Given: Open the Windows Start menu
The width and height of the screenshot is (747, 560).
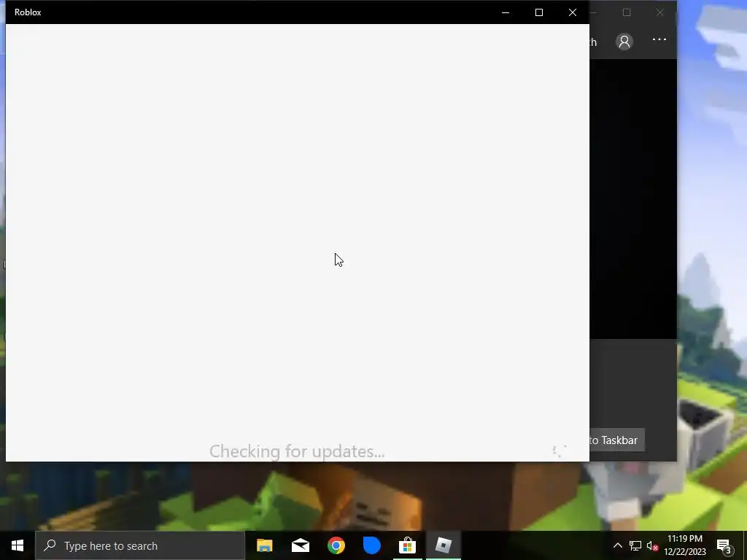Looking at the screenshot, I should [x=18, y=545].
